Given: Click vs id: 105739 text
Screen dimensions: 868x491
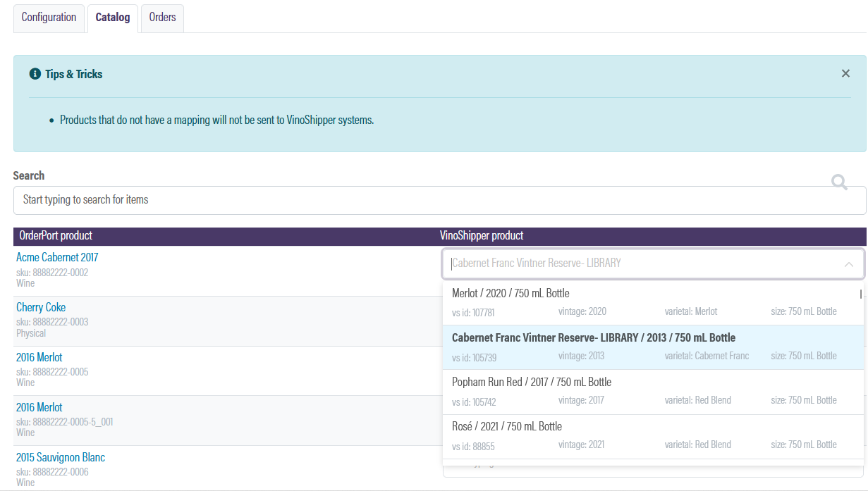Looking at the screenshot, I should [474, 357].
